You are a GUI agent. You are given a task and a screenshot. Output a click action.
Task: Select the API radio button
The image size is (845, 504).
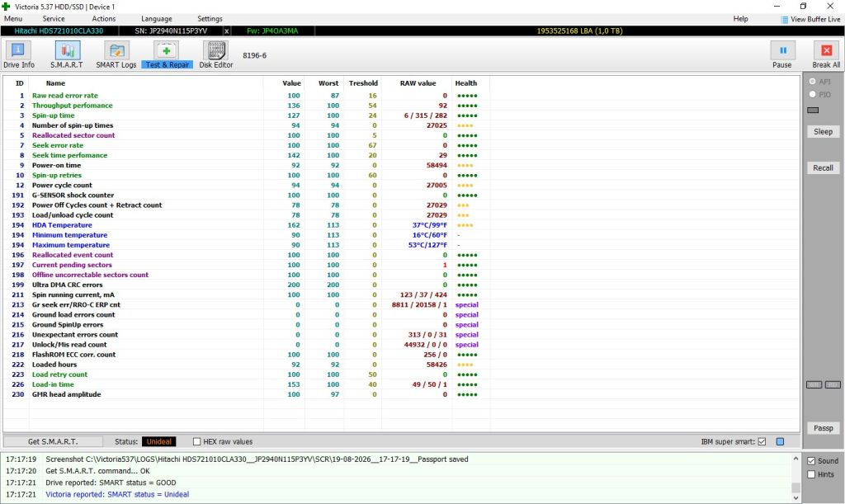point(813,82)
